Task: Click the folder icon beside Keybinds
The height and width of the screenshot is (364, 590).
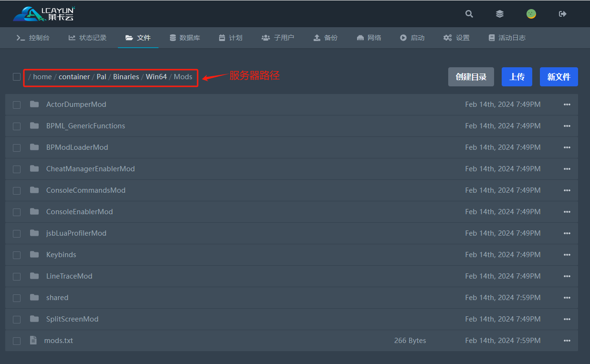Action: click(34, 254)
